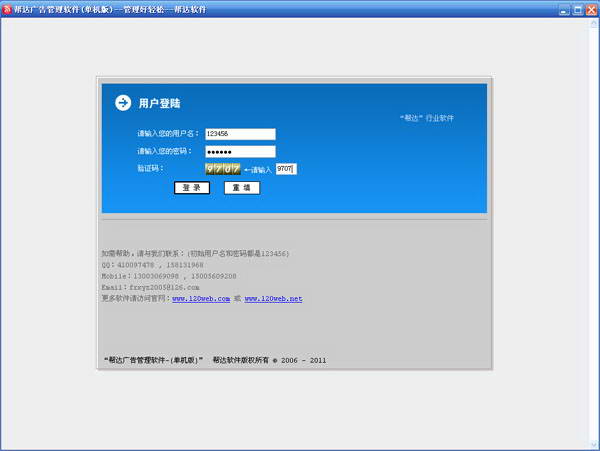The image size is (600, 451).
Task: Maximize the application window
Action: pyautogui.click(x=577, y=10)
